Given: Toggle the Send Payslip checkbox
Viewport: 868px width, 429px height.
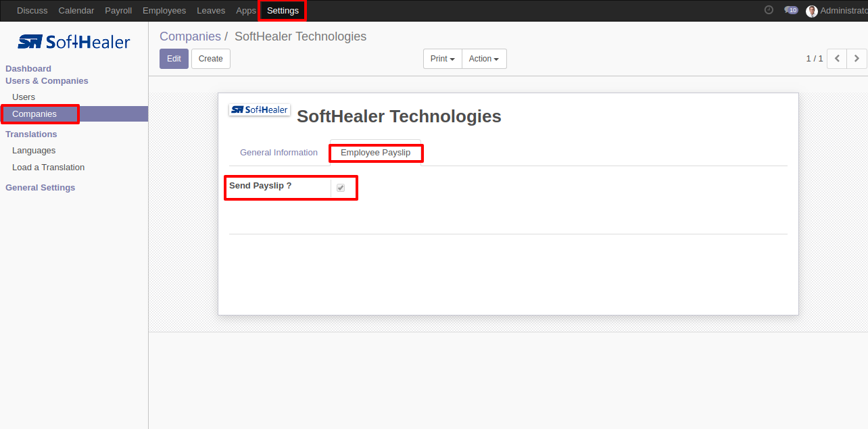Looking at the screenshot, I should click(341, 188).
